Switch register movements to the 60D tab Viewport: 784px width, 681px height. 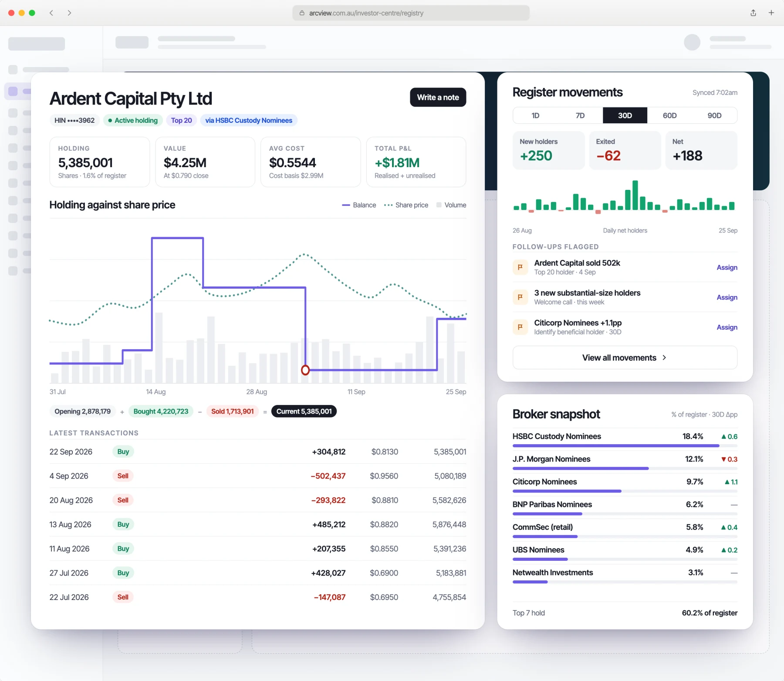pos(669,115)
